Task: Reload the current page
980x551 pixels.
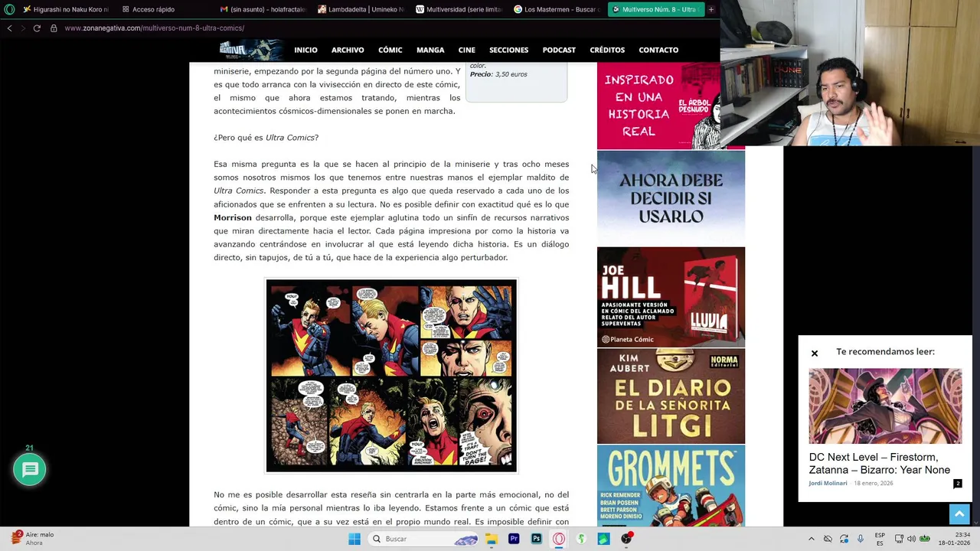Action: coord(37,28)
